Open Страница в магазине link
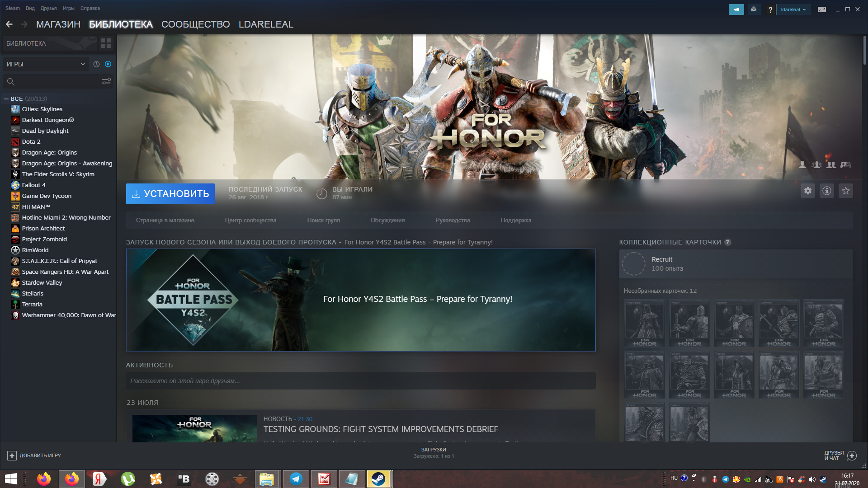 (165, 221)
